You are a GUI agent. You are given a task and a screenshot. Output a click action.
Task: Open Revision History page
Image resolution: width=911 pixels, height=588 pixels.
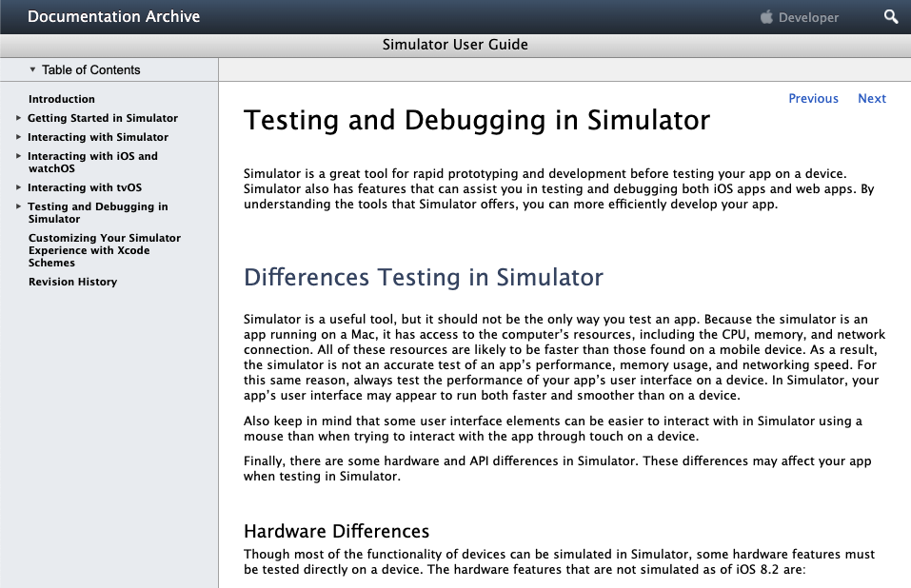click(x=72, y=282)
